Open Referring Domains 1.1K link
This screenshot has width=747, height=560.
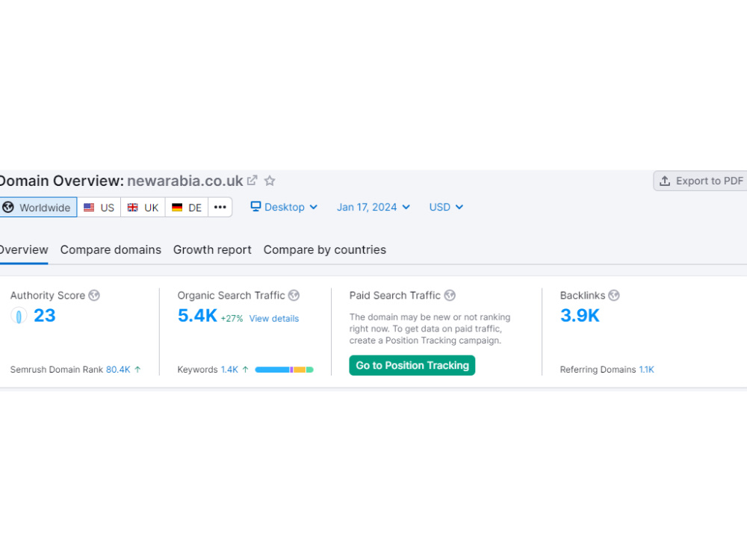(x=646, y=370)
